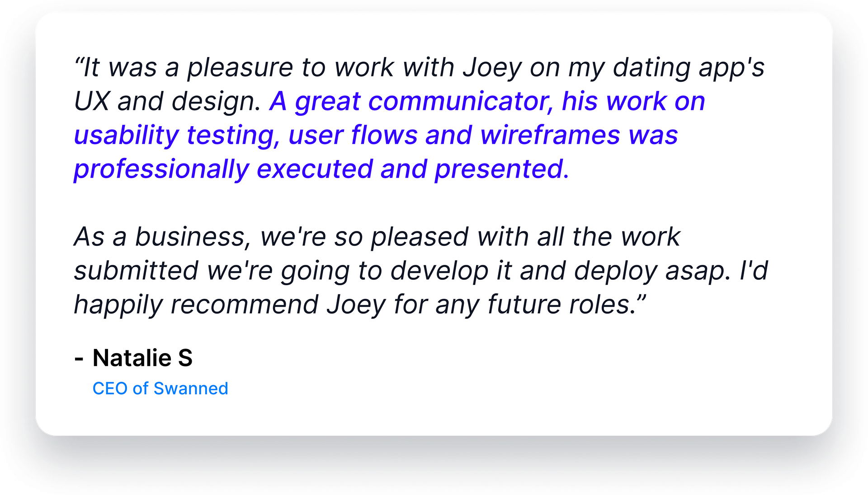Click the word "submitted" in the second paragraph
868x495 pixels.
tap(136, 271)
